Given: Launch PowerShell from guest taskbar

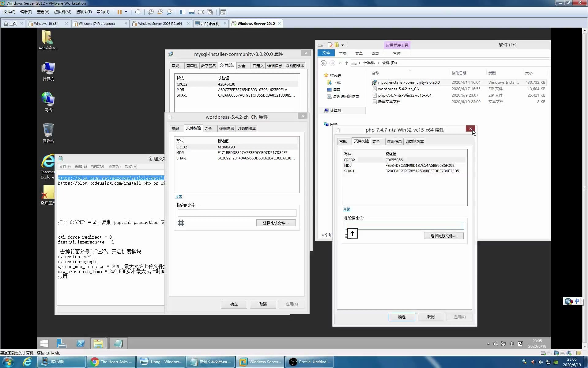Looking at the screenshot, I should tap(81, 343).
